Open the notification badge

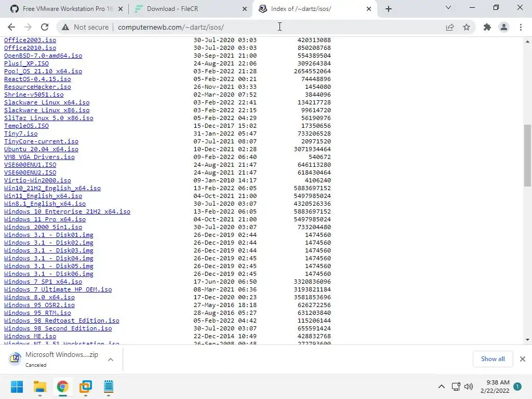[517, 387]
